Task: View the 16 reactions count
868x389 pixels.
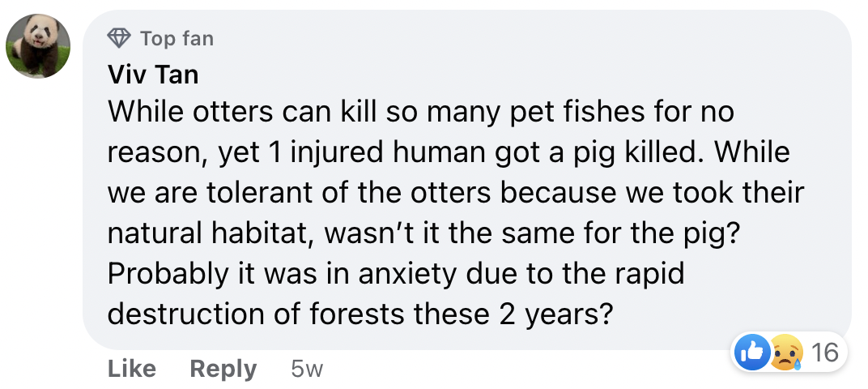Action: [825, 353]
